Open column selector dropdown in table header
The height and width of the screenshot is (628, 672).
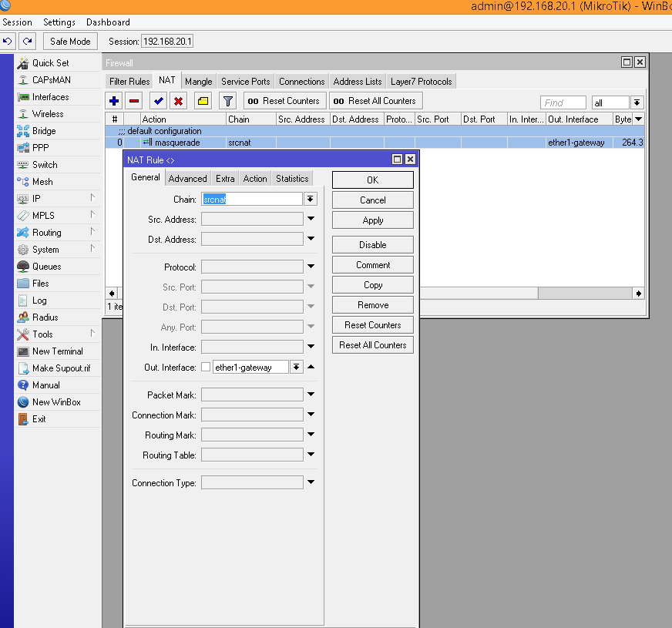[x=639, y=119]
